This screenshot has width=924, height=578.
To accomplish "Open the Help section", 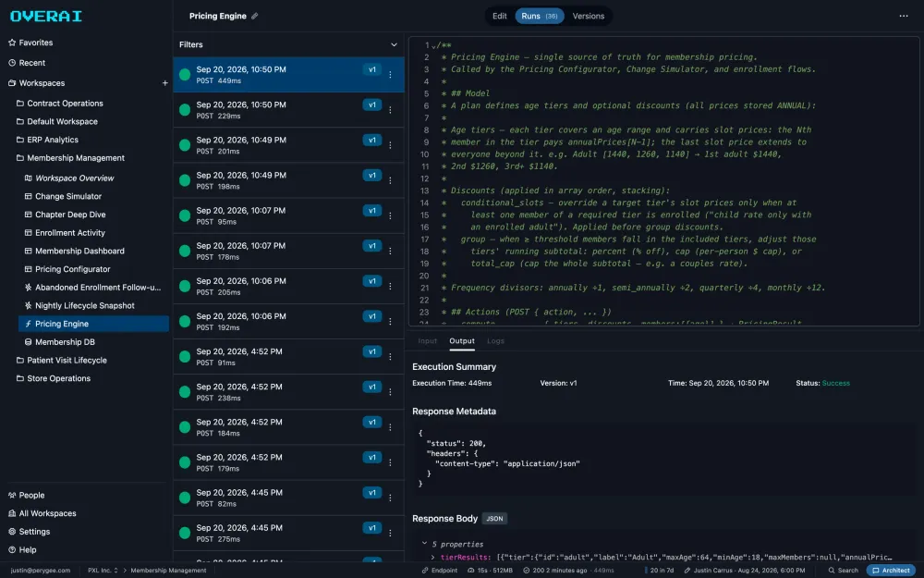I will pyautogui.click(x=22, y=550).
